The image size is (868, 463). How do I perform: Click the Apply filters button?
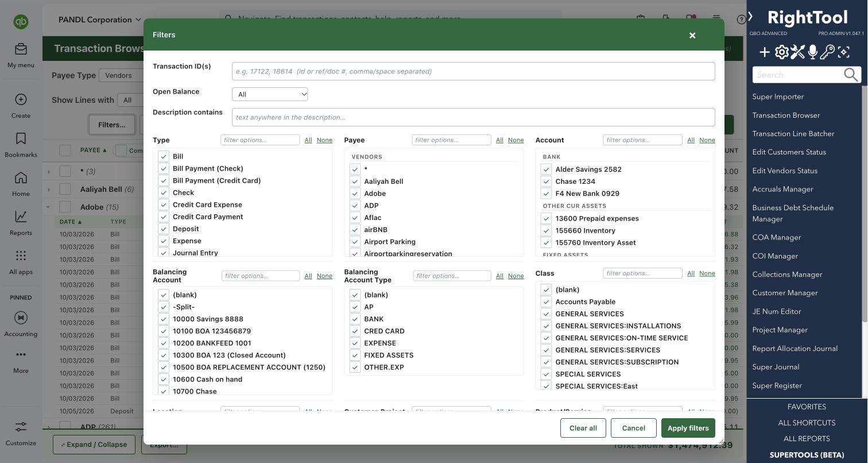tap(688, 428)
